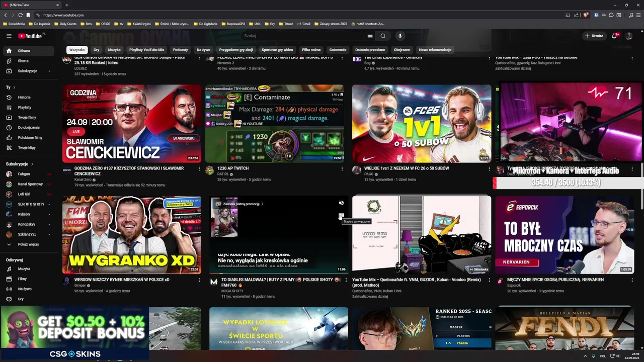Screen dimensions: 644x362
Task: Open TO BYŁ MROCZNY CZAS thumbnail
Action: [x=565, y=235]
